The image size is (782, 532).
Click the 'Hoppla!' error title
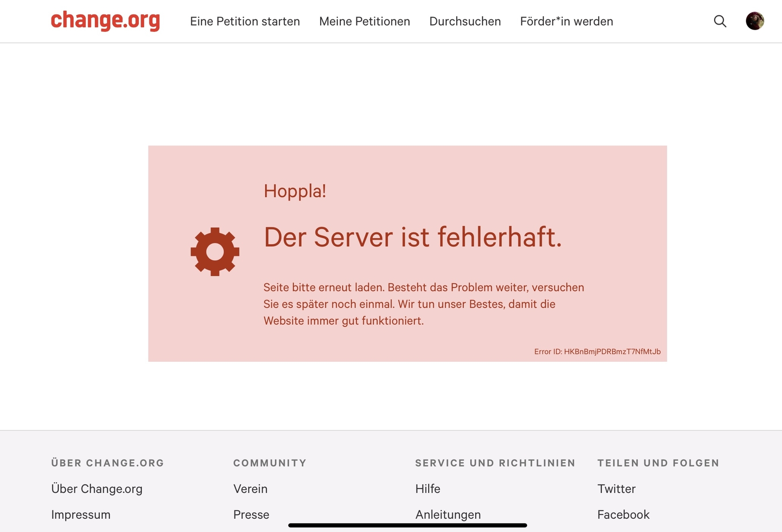pyautogui.click(x=295, y=191)
